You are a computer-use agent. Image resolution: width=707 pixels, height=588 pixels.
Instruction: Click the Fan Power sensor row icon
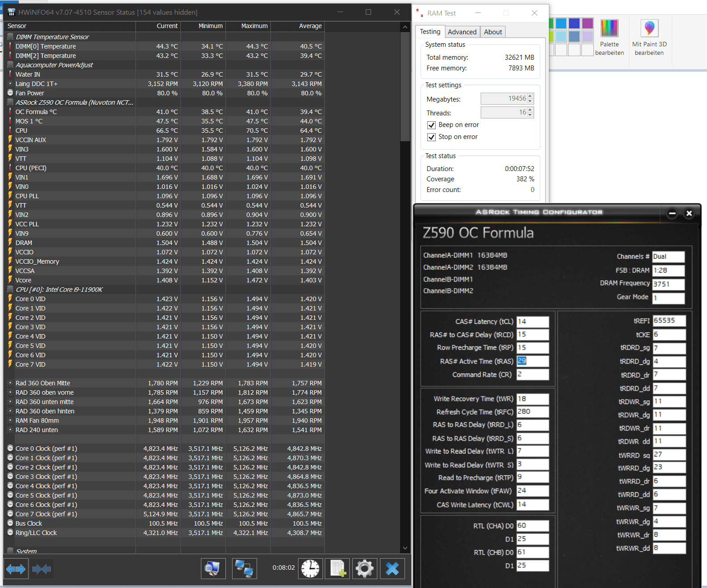(10, 93)
